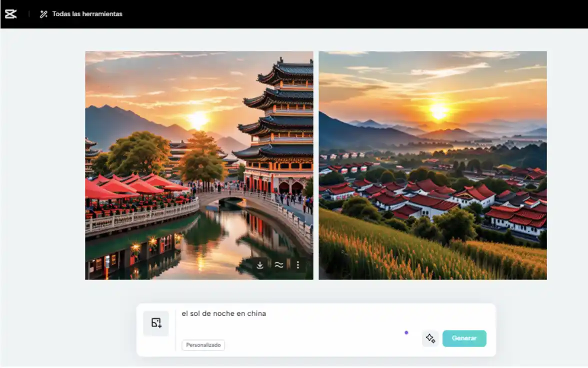
Task: Click the add reference image icon
Action: 156,323
